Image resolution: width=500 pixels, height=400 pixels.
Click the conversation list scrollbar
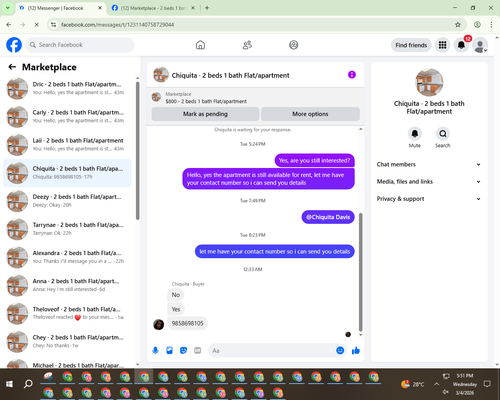pyautogui.click(x=137, y=150)
